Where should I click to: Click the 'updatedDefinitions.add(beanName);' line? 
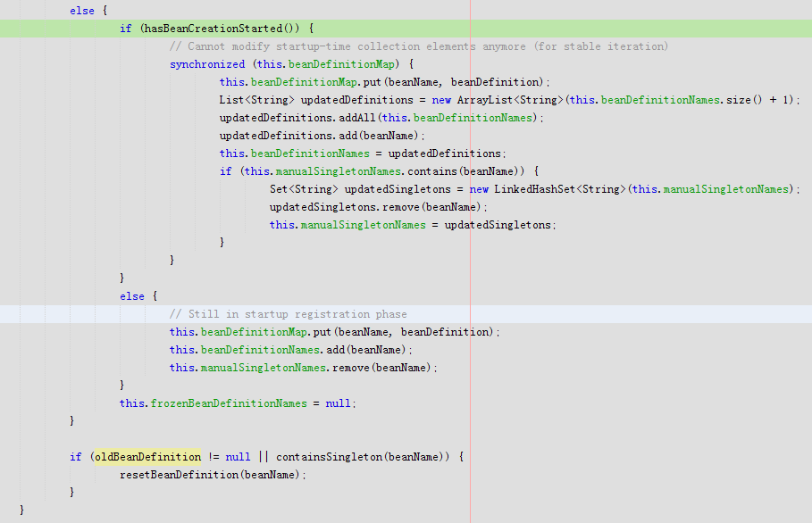click(322, 136)
